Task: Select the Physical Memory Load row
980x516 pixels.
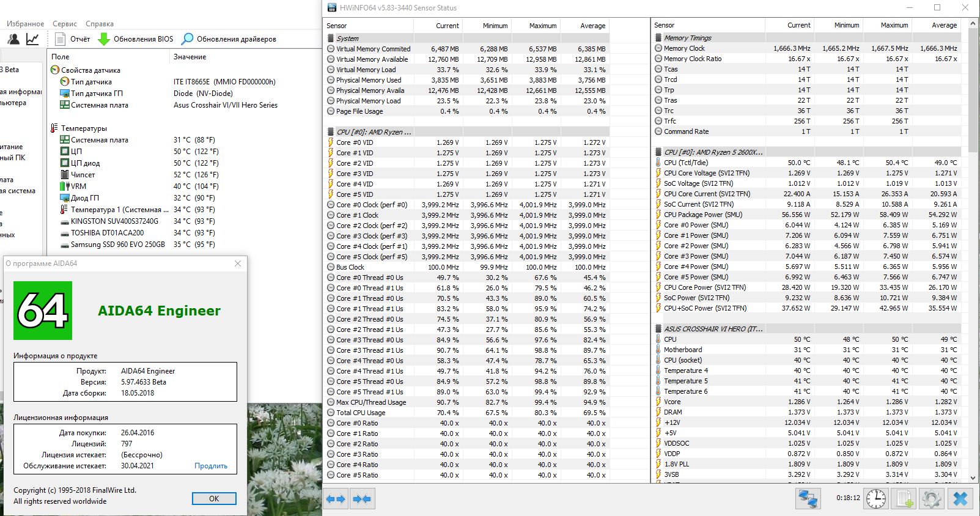Action: click(x=467, y=101)
